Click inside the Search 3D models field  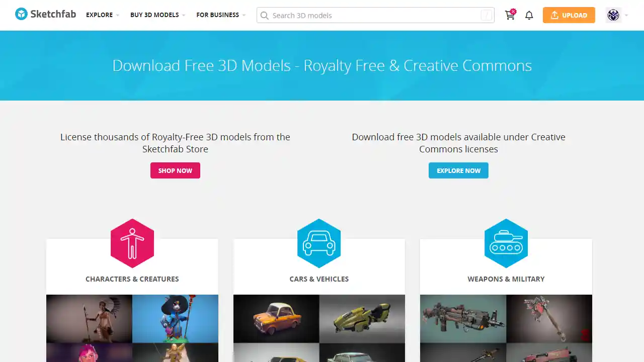point(352,16)
